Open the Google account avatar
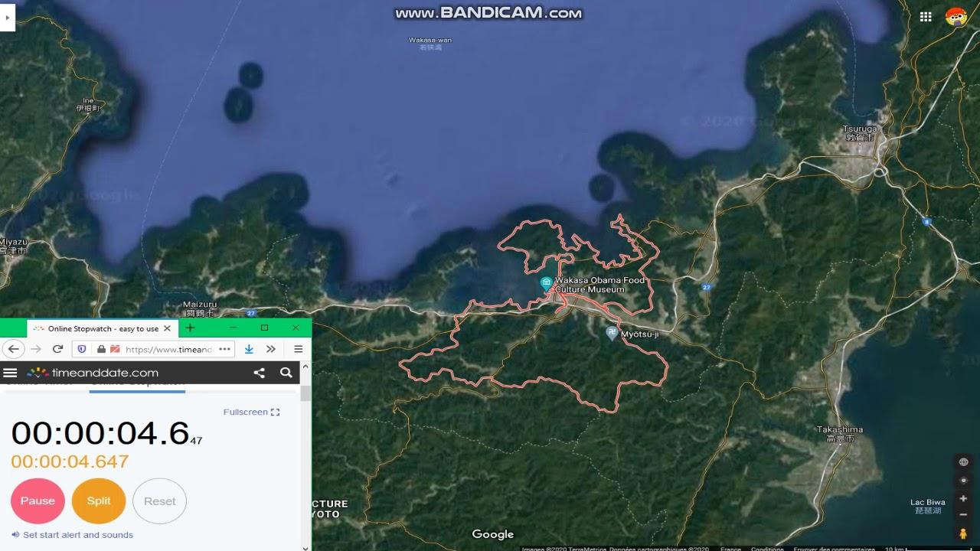This screenshot has height=551, width=980. pyautogui.click(x=955, y=17)
